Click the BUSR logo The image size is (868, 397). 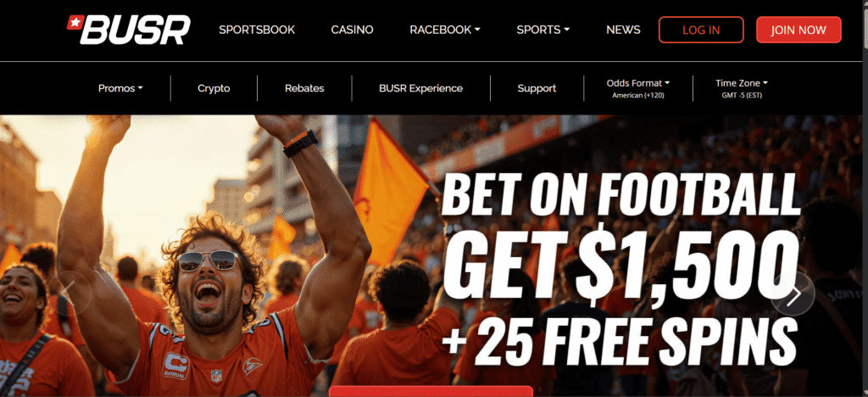point(129,30)
